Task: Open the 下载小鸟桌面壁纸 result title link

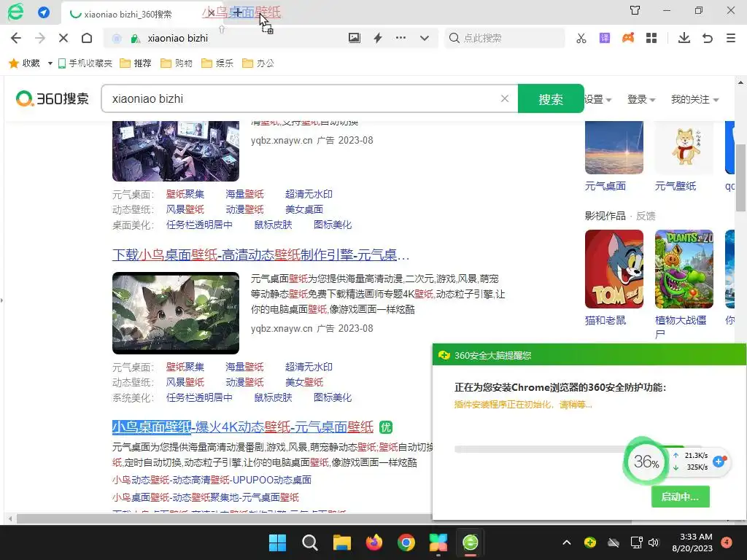Action: coord(260,254)
